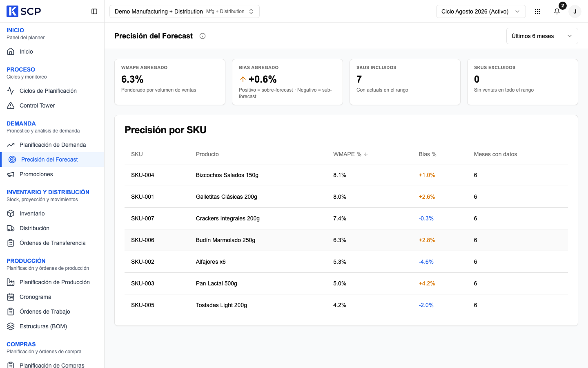This screenshot has width=588, height=368.
Task: Click the SKU column header
Action: 137,154
